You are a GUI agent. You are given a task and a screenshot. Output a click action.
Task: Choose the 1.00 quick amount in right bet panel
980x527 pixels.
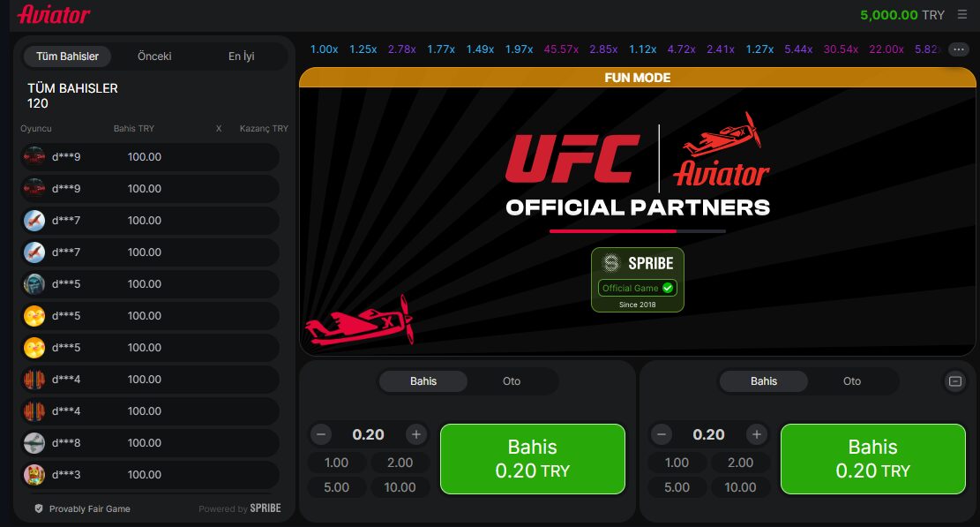click(677, 463)
